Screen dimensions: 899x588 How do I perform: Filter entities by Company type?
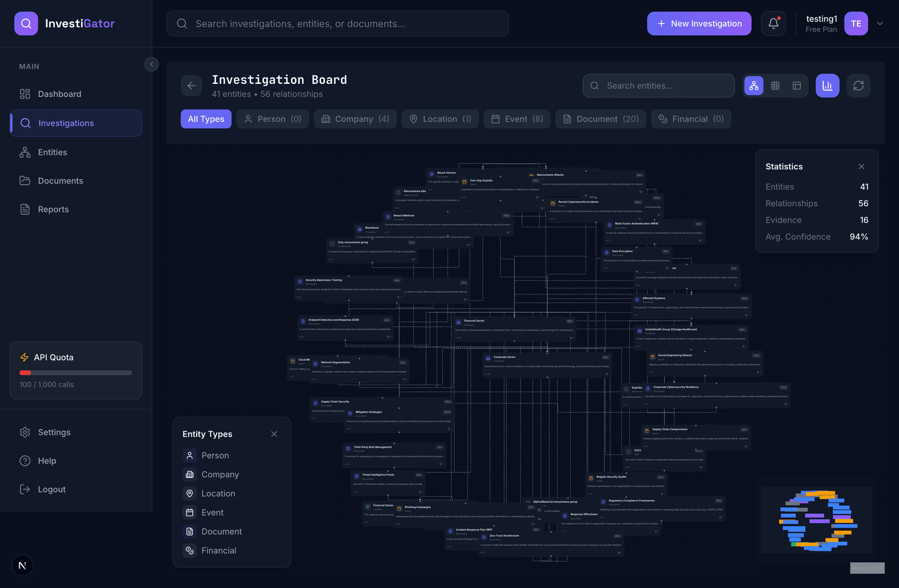tap(355, 119)
